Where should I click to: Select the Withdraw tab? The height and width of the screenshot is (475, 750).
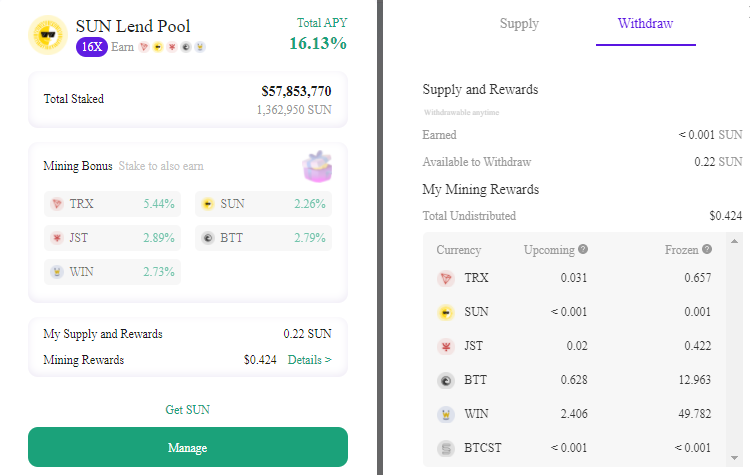pos(645,23)
